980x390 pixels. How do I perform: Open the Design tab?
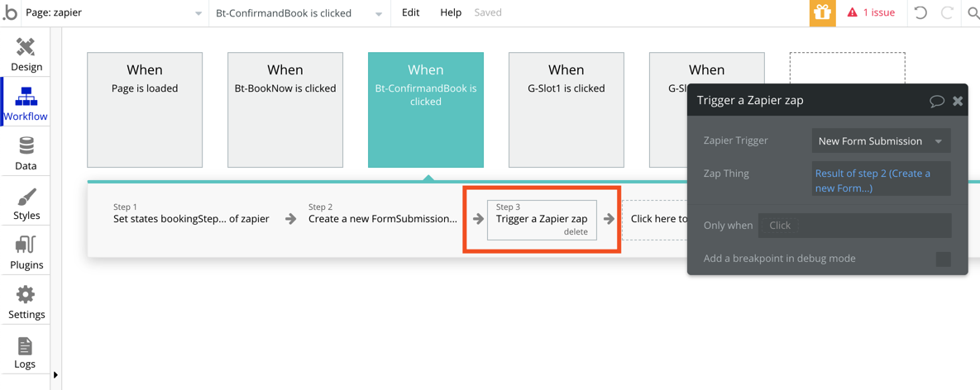pyautogui.click(x=26, y=54)
